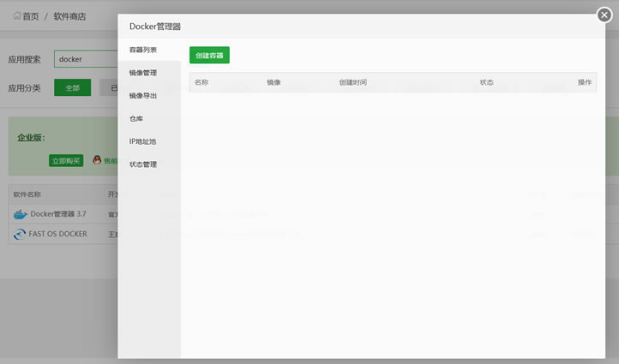Click the 状态 column header
Screen dimensions: 619x364
486,82
